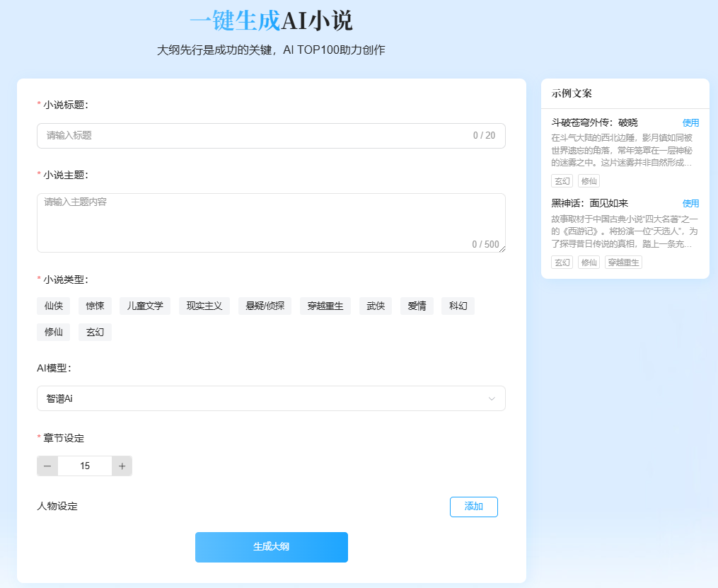
Task: Click the 黑神话：面见如来 example title
Action: pyautogui.click(x=590, y=203)
